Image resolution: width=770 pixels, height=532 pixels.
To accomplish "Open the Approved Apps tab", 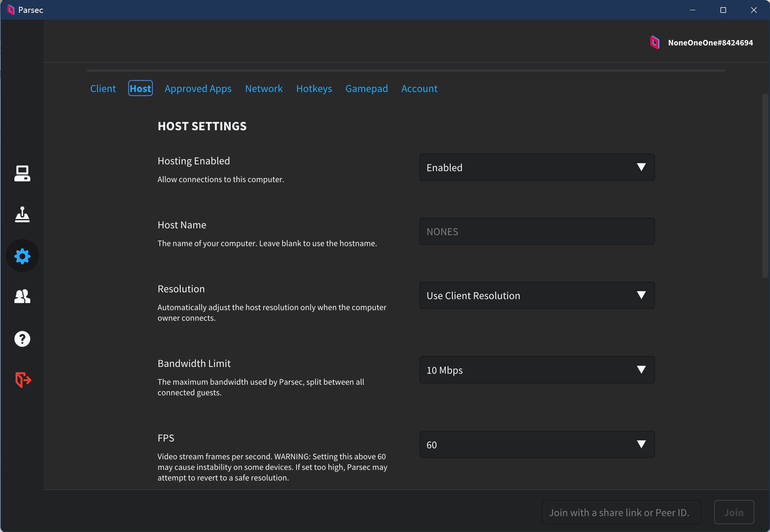I will coord(198,89).
